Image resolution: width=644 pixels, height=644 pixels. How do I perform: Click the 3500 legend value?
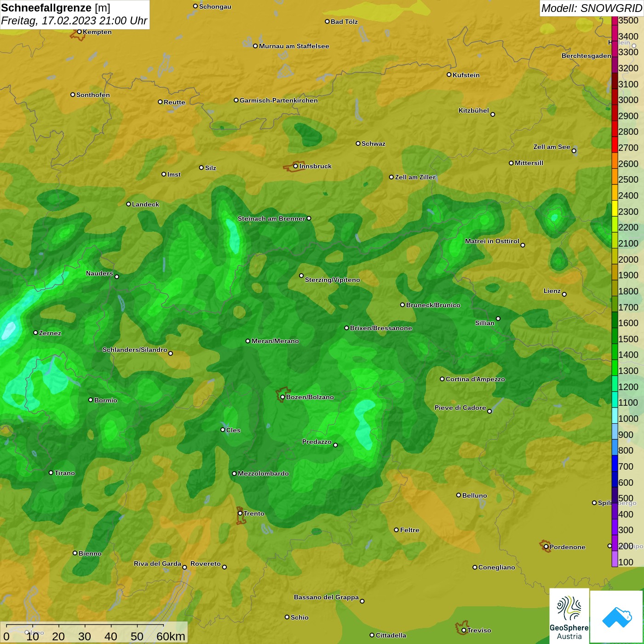pyautogui.click(x=628, y=20)
